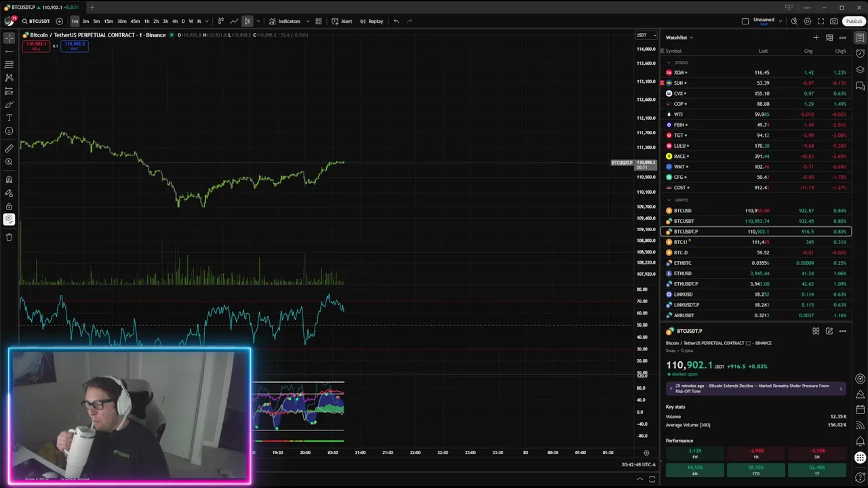868x488 pixels.
Task: Select the LULU row in watchlist
Action: click(756, 146)
